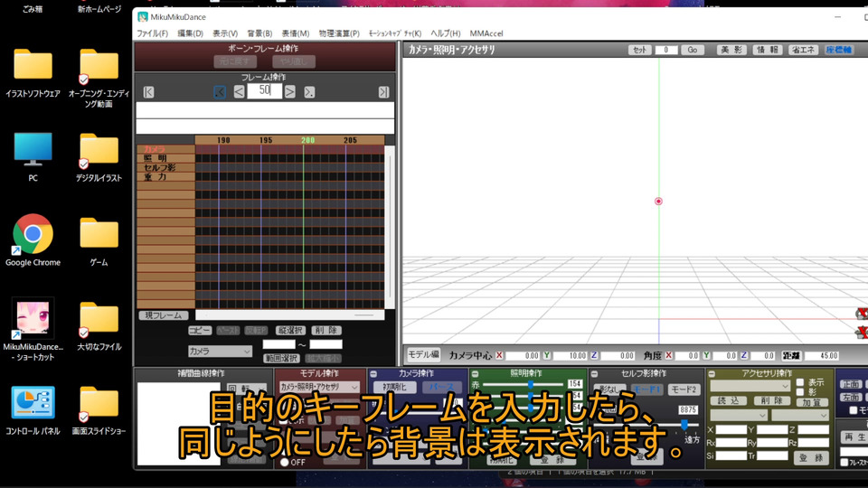
Task: Open カメラ・照明・アクセサリ model dropdown
Action: (319, 387)
